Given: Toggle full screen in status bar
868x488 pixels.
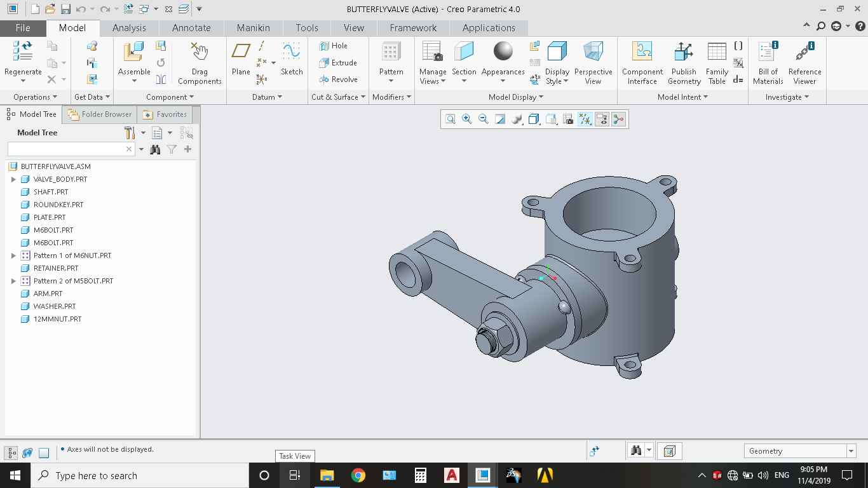Looking at the screenshot, I should coord(44,452).
